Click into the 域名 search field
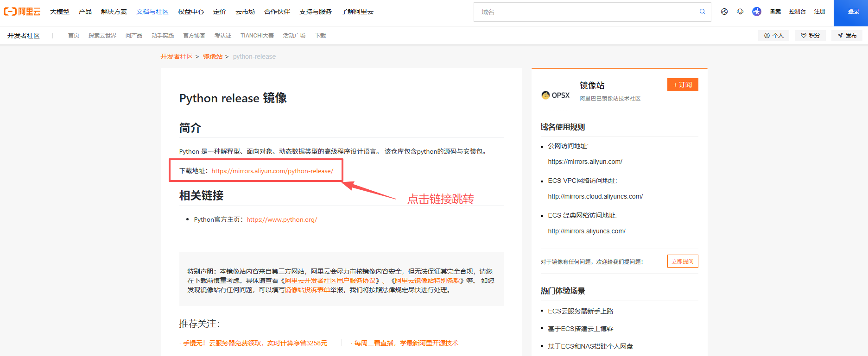Viewport: 868px width, 356px height. click(584, 12)
